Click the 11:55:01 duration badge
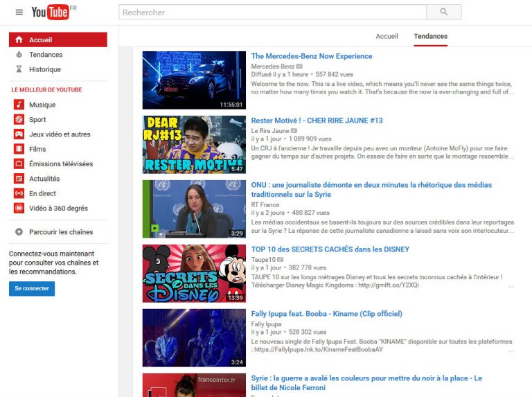This screenshot has width=532, height=397. coord(231,105)
